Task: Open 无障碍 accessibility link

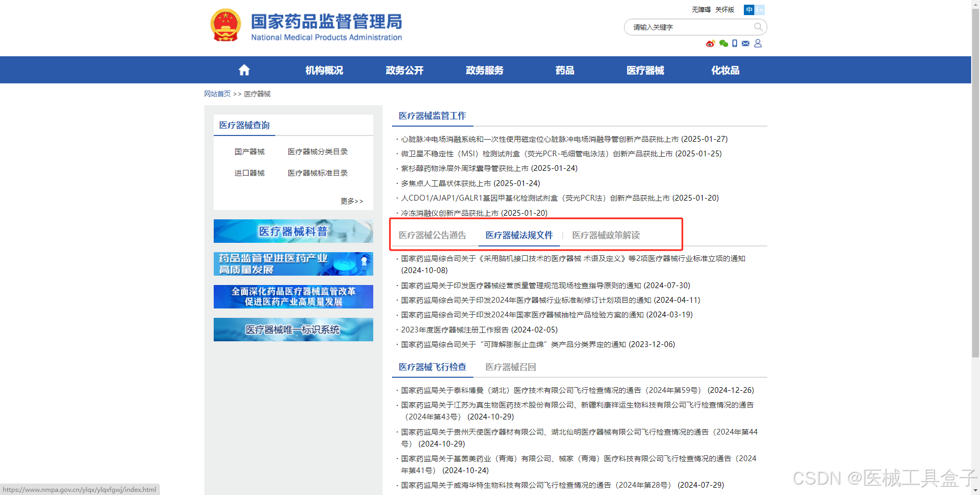Action: point(701,9)
